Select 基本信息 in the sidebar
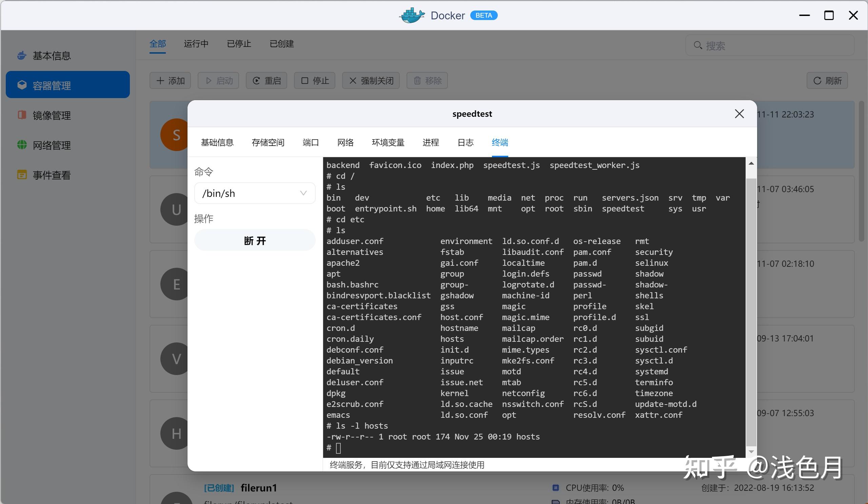Viewport: 868px width, 504px height. (x=51, y=55)
